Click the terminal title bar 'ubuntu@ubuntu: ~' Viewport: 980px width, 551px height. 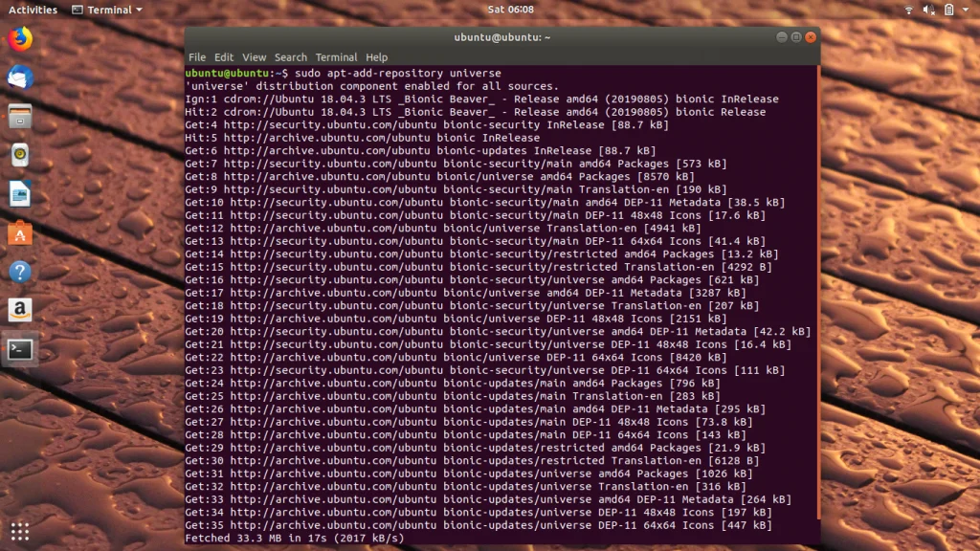(501, 37)
